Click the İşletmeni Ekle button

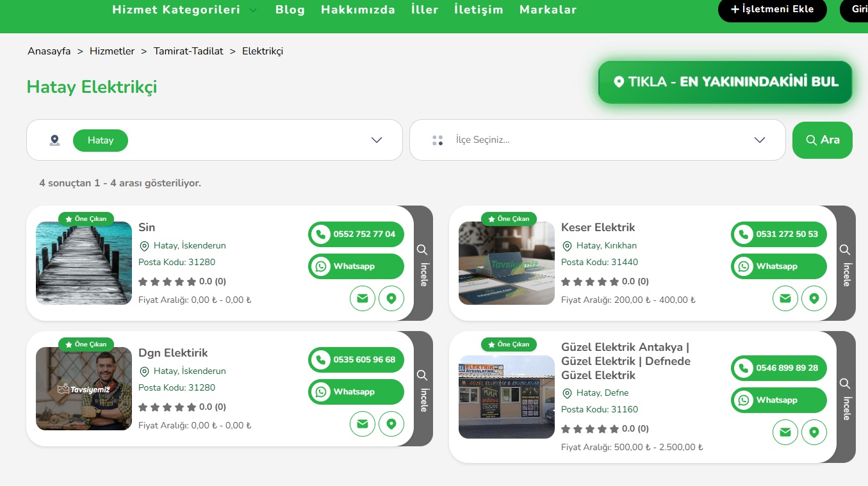[772, 10]
